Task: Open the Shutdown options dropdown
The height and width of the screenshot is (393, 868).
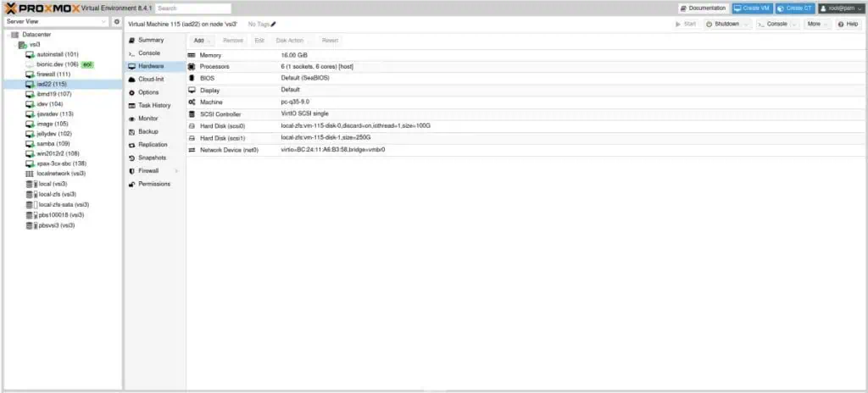Action: (x=746, y=24)
